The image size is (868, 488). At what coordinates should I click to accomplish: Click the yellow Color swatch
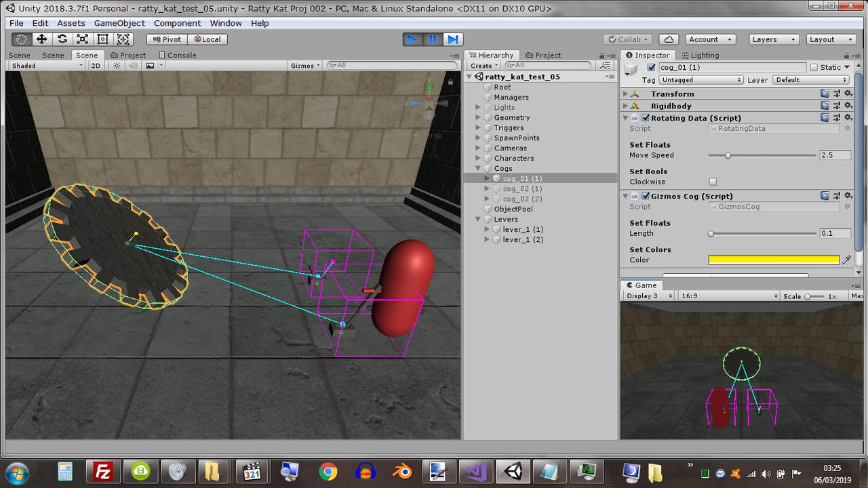tap(773, 260)
